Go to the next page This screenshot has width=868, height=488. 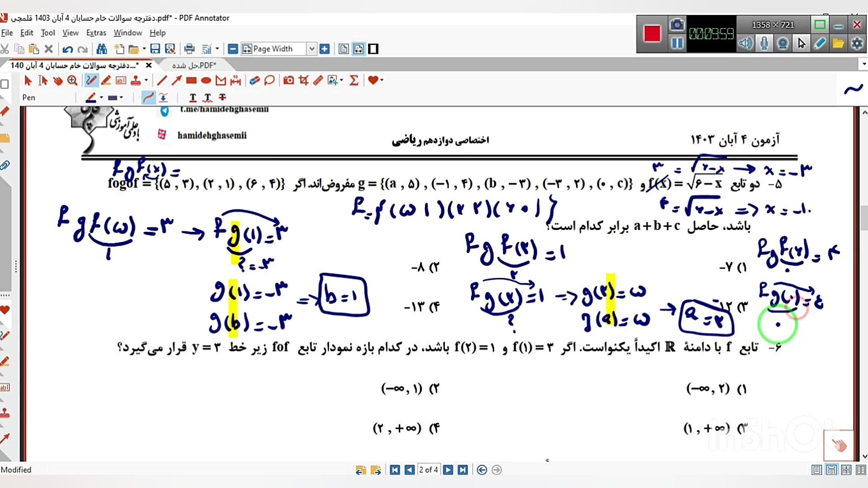[448, 470]
